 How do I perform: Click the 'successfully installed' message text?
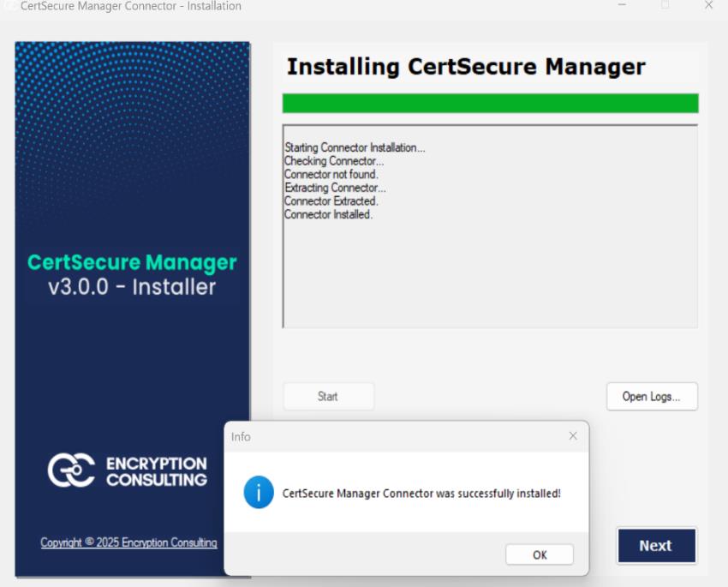pyautogui.click(x=421, y=494)
